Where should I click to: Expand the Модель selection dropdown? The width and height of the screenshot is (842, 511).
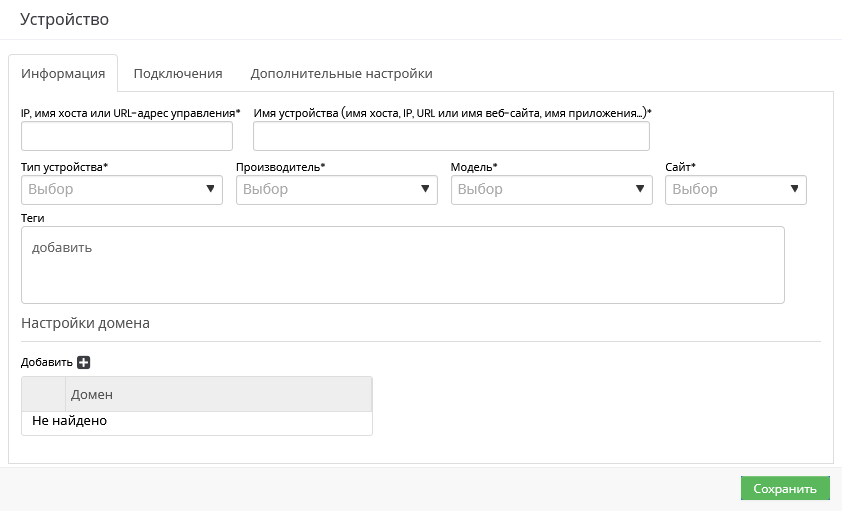click(x=552, y=189)
